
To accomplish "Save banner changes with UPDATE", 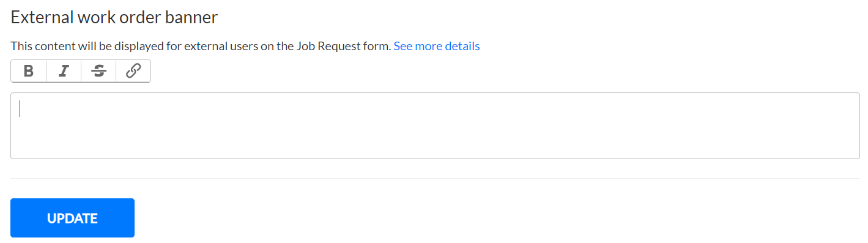I will tap(72, 218).
